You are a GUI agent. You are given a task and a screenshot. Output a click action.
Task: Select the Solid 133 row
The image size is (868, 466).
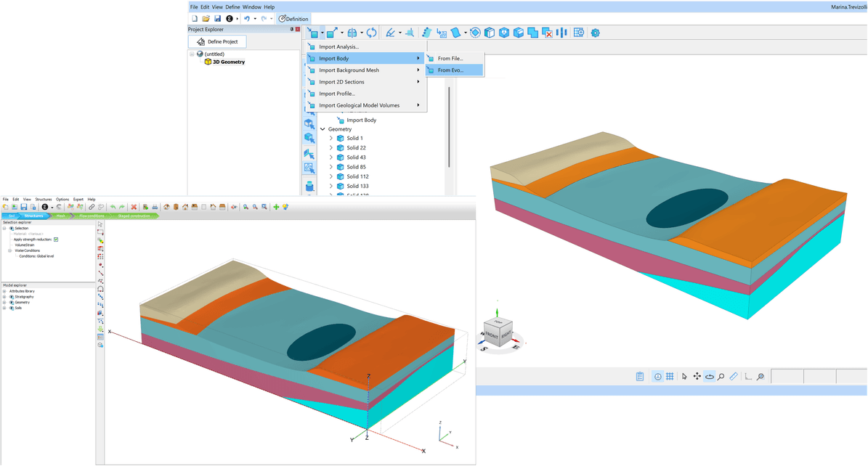point(357,186)
